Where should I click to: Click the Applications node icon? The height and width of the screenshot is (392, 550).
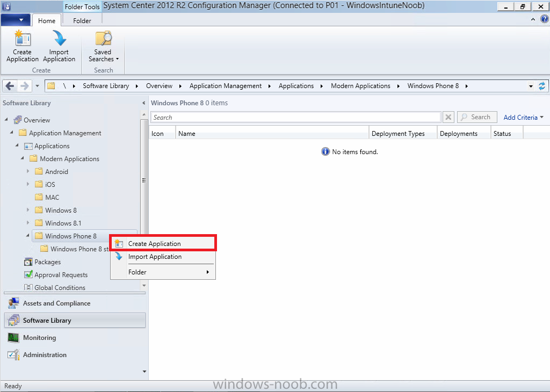click(x=28, y=146)
